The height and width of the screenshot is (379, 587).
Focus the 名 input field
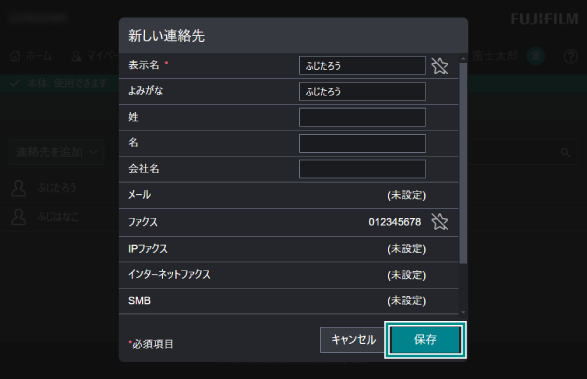[x=362, y=143]
